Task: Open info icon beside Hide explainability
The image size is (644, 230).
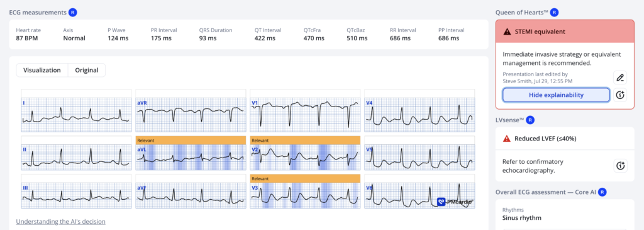Action: (x=620, y=95)
